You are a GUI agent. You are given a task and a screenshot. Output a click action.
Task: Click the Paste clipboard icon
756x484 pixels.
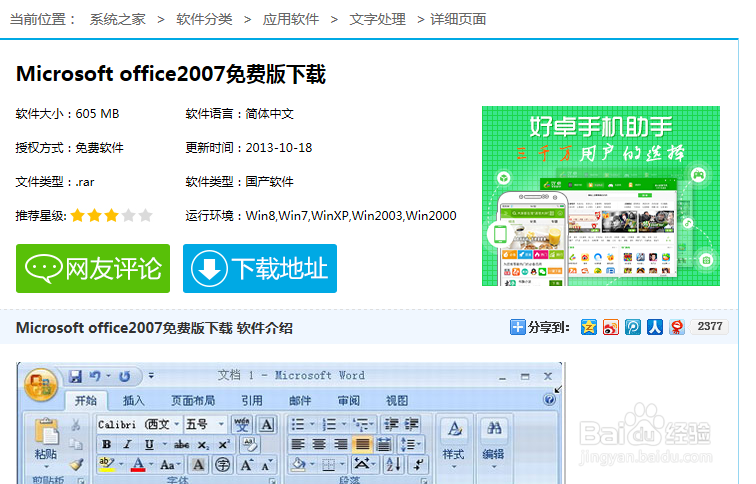pyautogui.click(x=47, y=430)
